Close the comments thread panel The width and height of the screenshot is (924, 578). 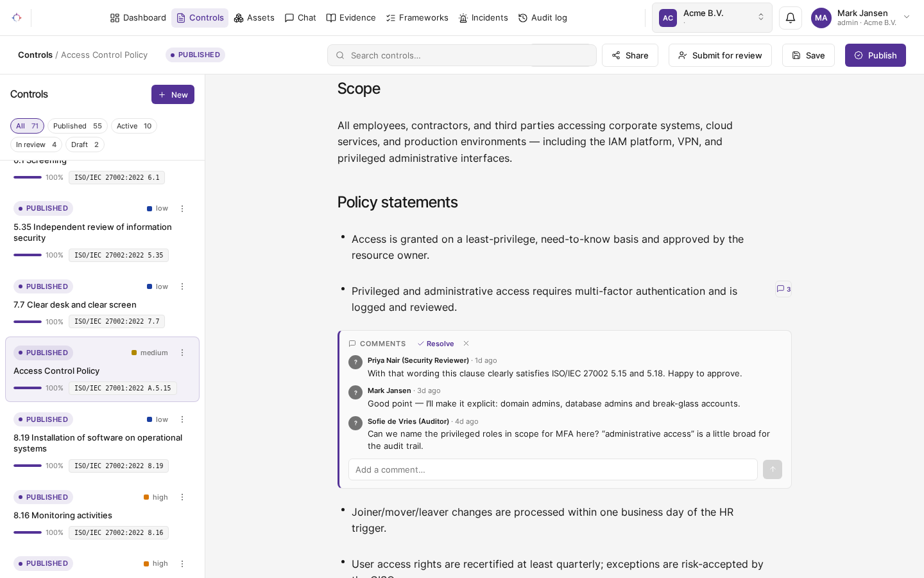tap(466, 344)
